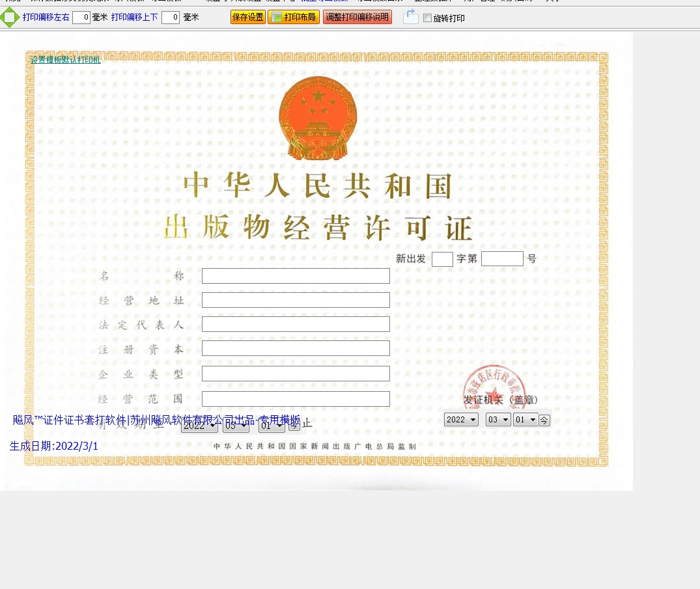Click the 新出发 字 code input box
The width and height of the screenshot is (700, 589).
pos(442,259)
